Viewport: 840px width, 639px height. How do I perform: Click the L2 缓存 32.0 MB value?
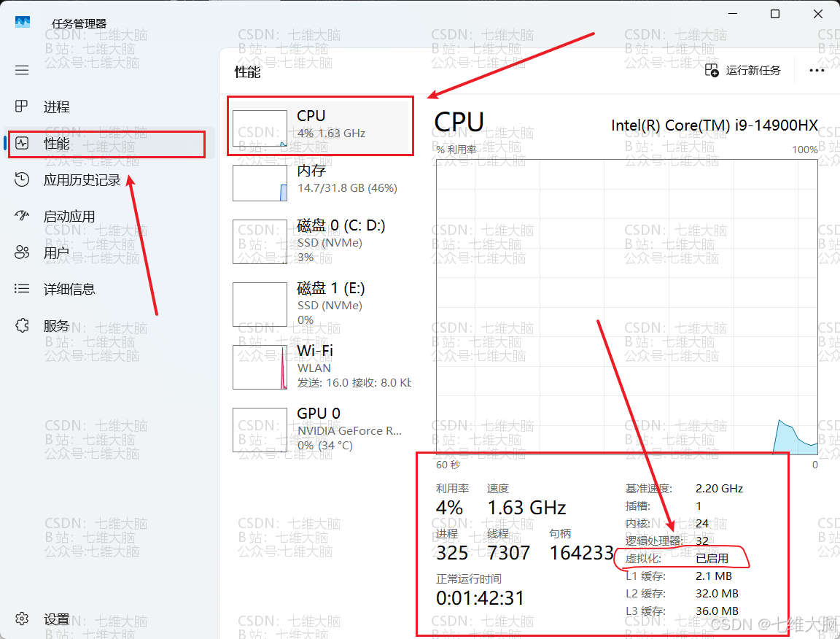[x=717, y=594]
